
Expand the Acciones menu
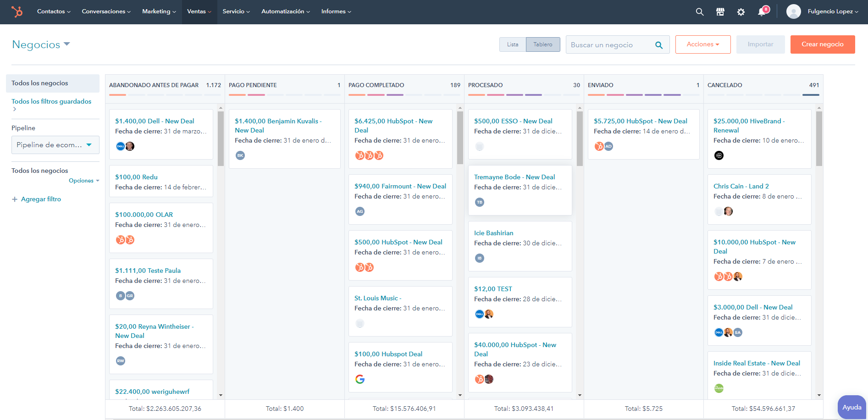pyautogui.click(x=703, y=44)
